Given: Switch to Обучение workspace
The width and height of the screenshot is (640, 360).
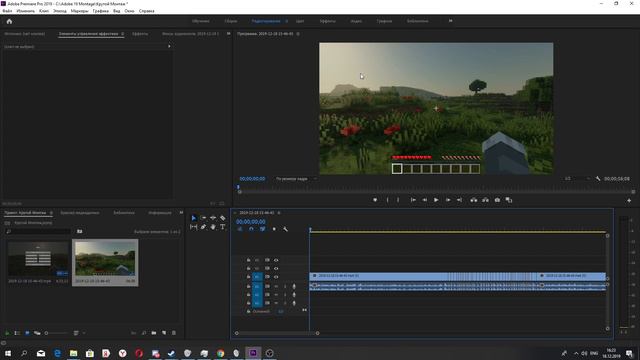Looking at the screenshot, I should (200, 21).
